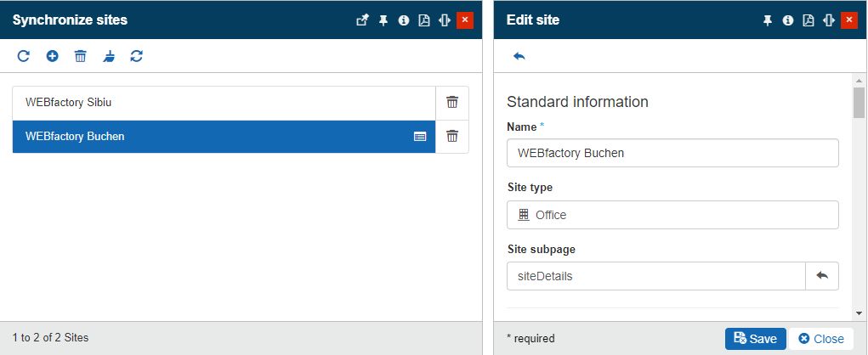Open the Site type Office dropdown
Screen dimensions: 868x355
[x=672, y=215]
